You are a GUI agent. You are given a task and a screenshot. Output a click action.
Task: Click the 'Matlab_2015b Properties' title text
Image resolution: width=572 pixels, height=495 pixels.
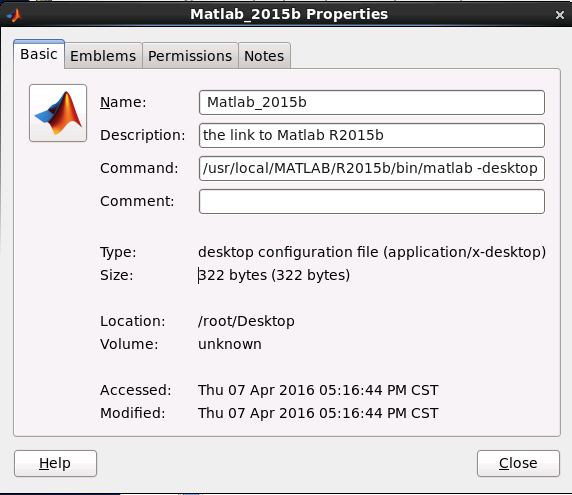click(x=289, y=14)
